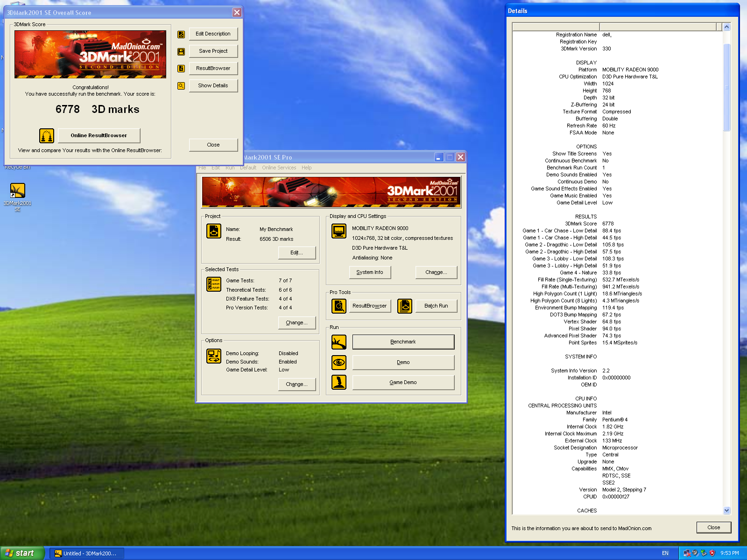Launch the Game Demo
Screen dimensions: 747x560
[x=403, y=383]
